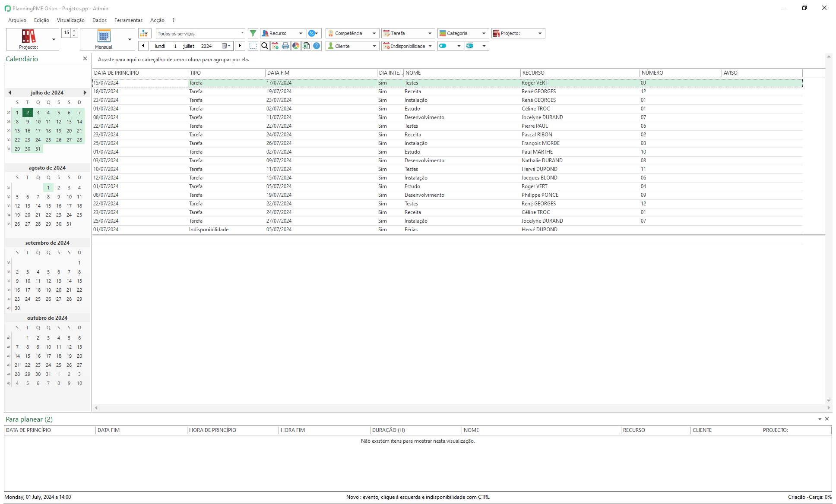The width and height of the screenshot is (836, 504).
Task: Increase the spinner value above 15
Action: (75, 31)
